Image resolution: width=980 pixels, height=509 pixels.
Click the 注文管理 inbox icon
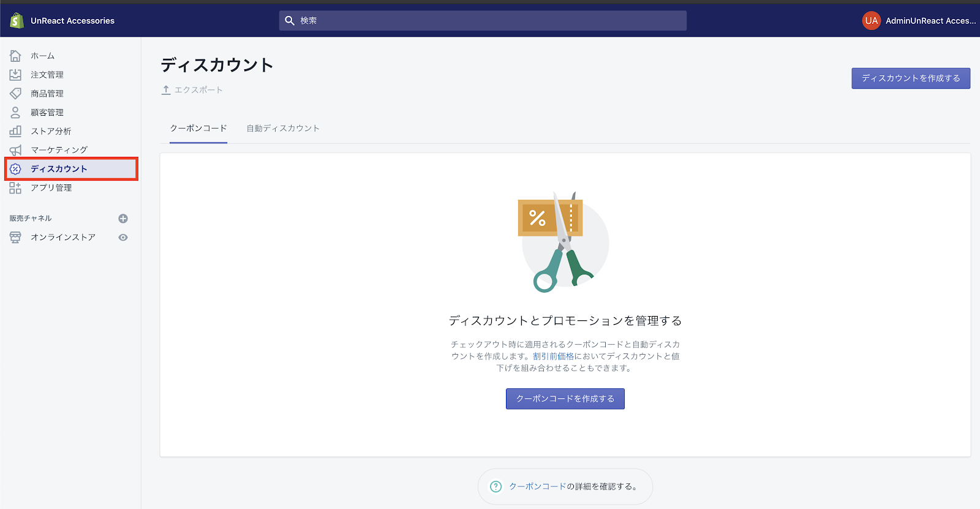pyautogui.click(x=15, y=75)
